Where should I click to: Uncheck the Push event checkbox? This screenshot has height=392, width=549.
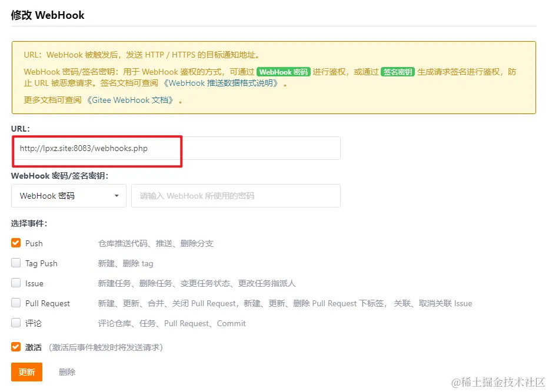(x=16, y=243)
